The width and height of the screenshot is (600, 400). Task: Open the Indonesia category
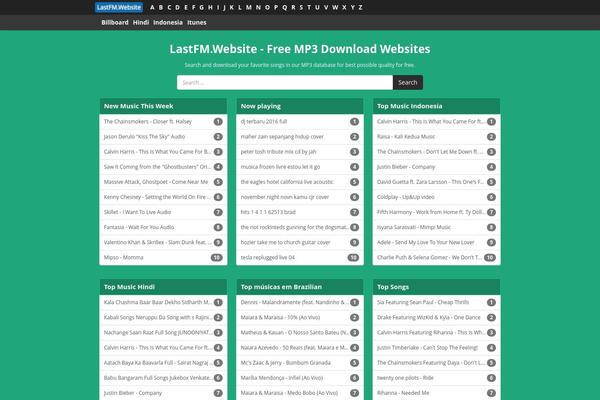tap(168, 22)
